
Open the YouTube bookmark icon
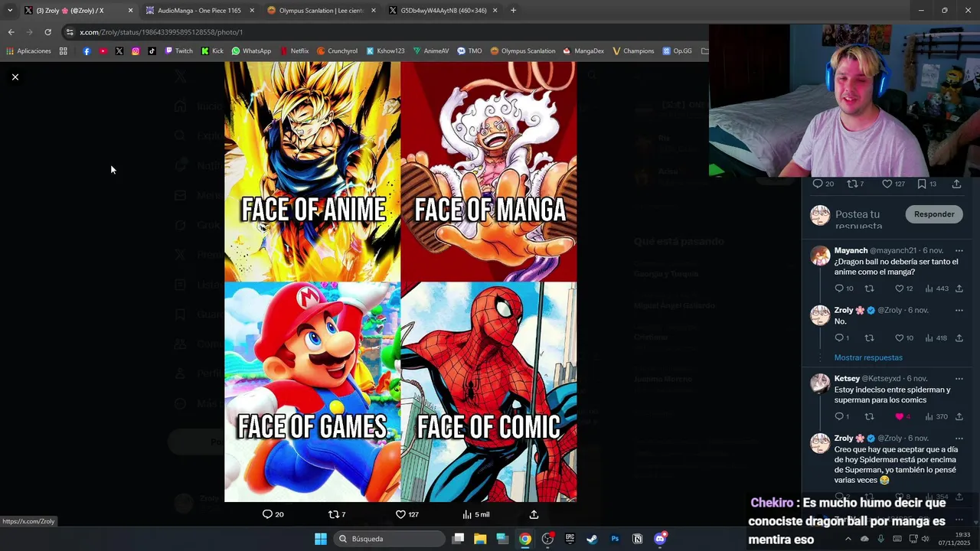[103, 51]
